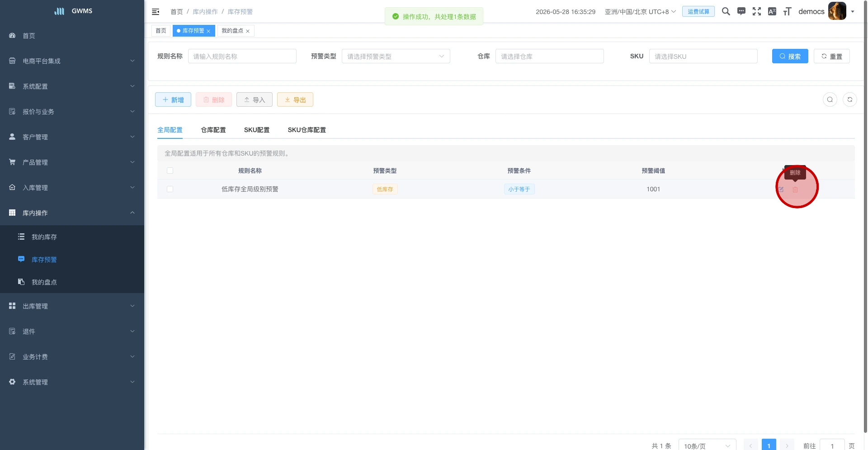Screen dimensions: 868x450
Task: Click the threshold value 1001
Action: click(x=653, y=189)
